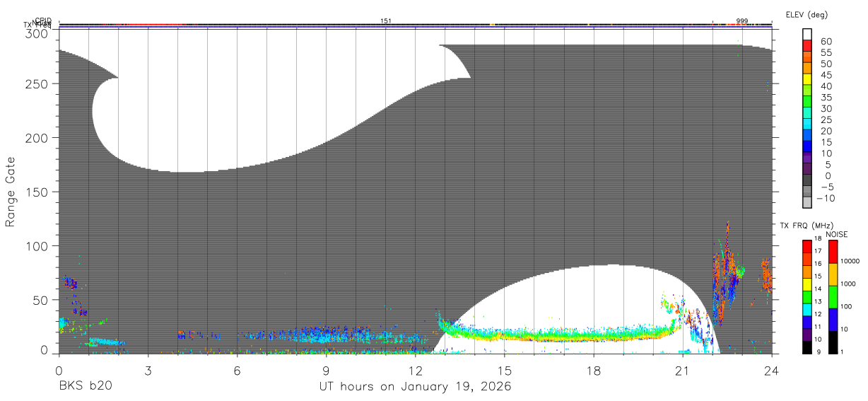Click the BKS b20 radar label
The image size is (868, 401).
point(85,387)
